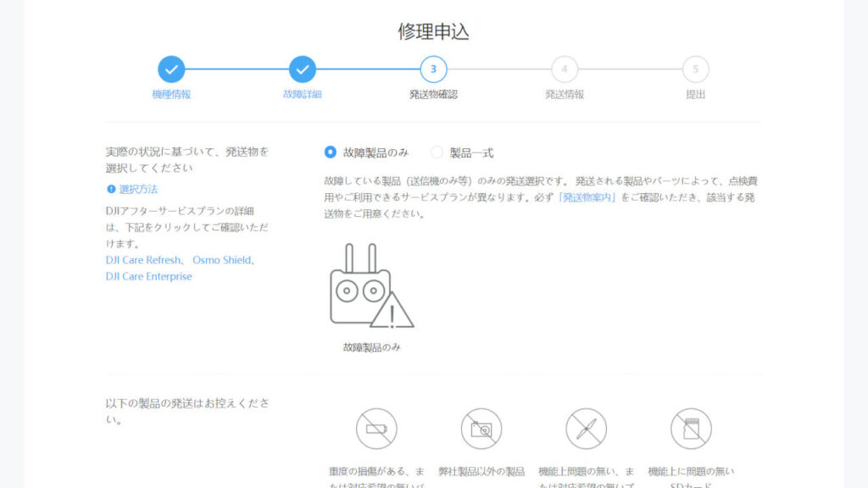Image resolution: width=868 pixels, height=488 pixels.
Task: Open the DJI Care Refresh link
Action: pyautogui.click(x=143, y=260)
